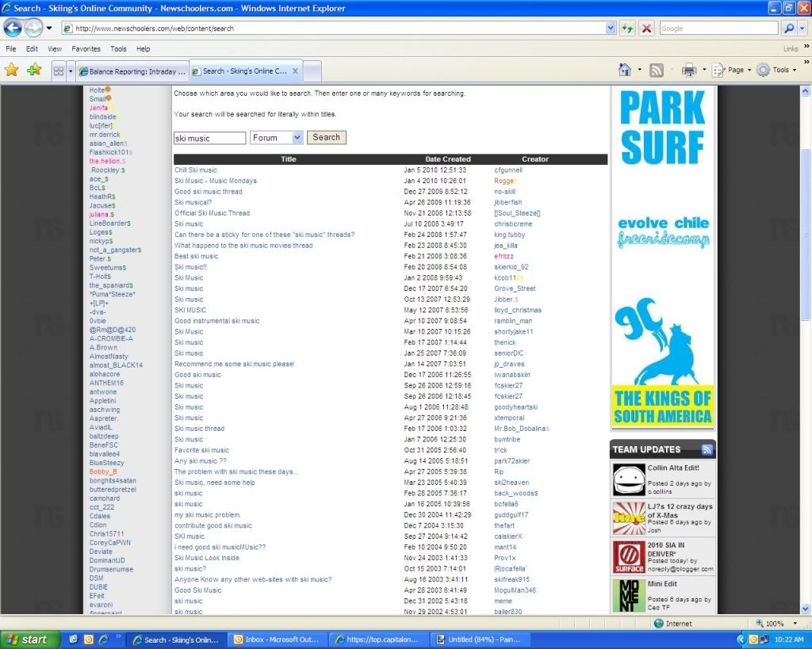Open the Favorites Center star icon
812x649 pixels.
(13, 70)
